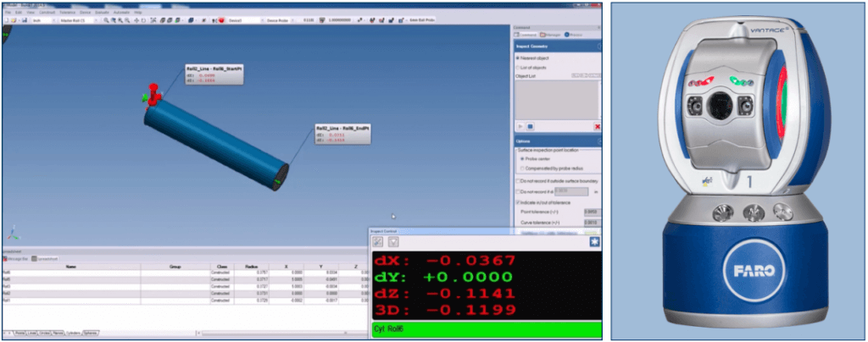868x342 pixels.
Task: Select the Nearest object radio button
Action: [x=518, y=58]
